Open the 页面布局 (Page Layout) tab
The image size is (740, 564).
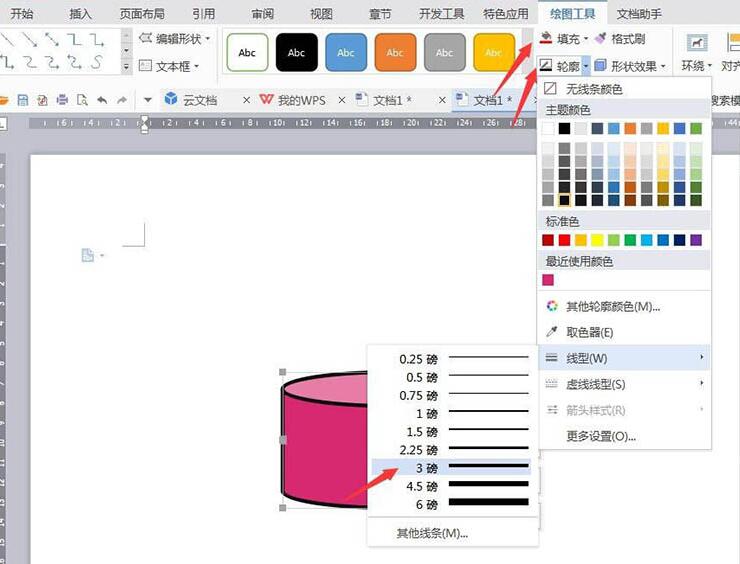(142, 14)
